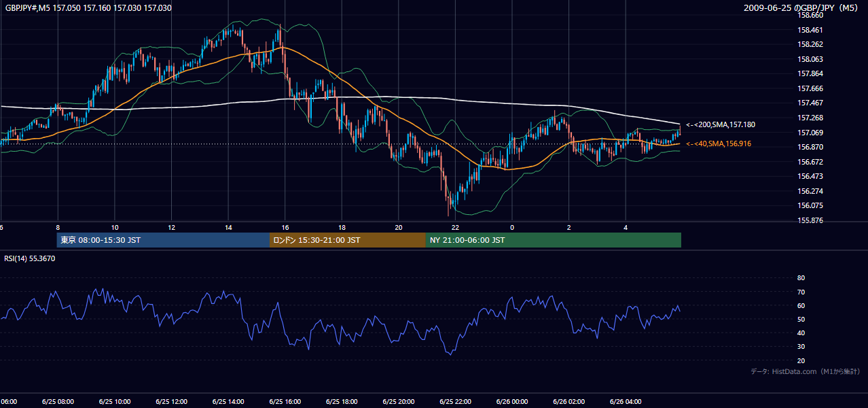Click the 6/25 22:00 time axis label
The height and width of the screenshot is (408, 868).
coord(455,401)
